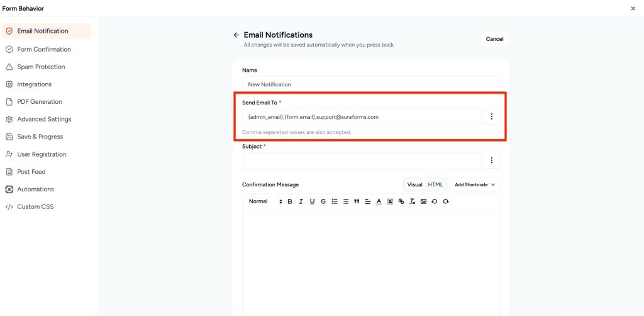The height and width of the screenshot is (316, 644).
Task: Apply blockquote formatting
Action: tap(357, 201)
